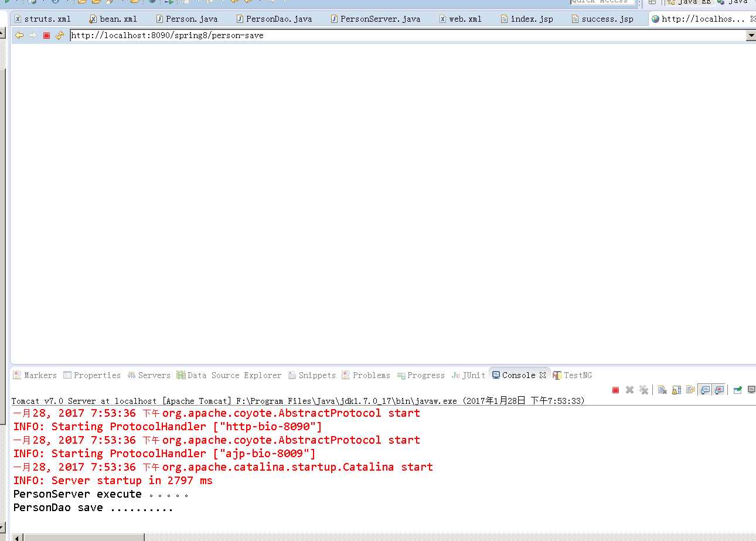756x541 pixels.
Task: Open the PersonDao.java editor tab
Action: pos(274,19)
